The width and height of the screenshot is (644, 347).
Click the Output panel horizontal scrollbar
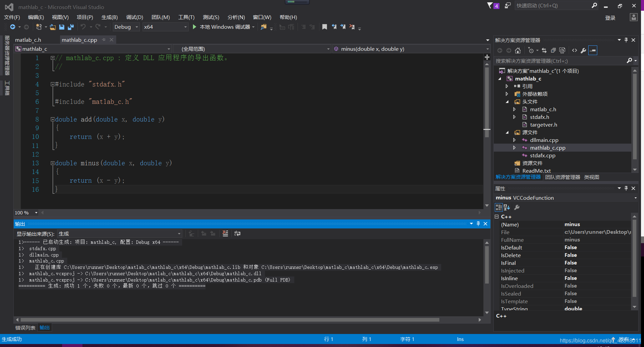(230, 320)
